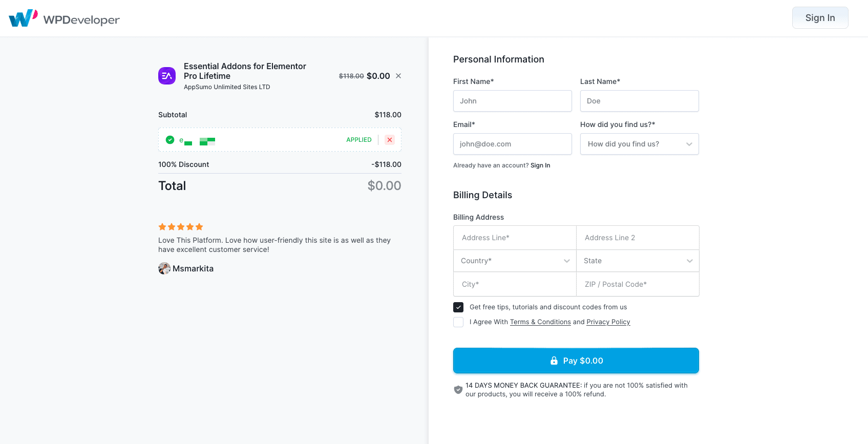Click the WPDeveloper logo

[x=64, y=18]
